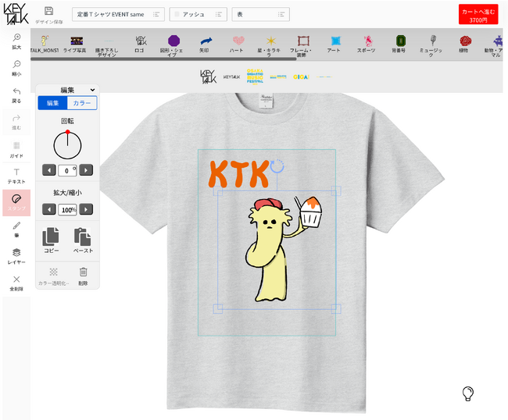Click the 100% scale input field
This screenshot has height=420, width=508.
pyautogui.click(x=67, y=210)
